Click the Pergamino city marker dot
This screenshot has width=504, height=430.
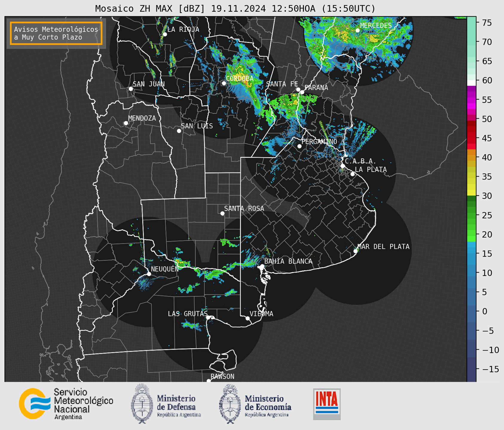(299, 146)
